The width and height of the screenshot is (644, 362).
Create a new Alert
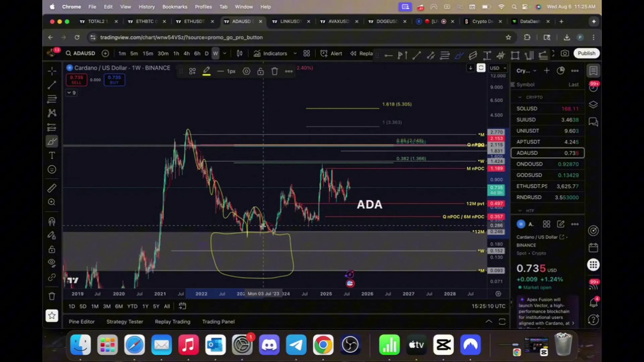pyautogui.click(x=331, y=53)
